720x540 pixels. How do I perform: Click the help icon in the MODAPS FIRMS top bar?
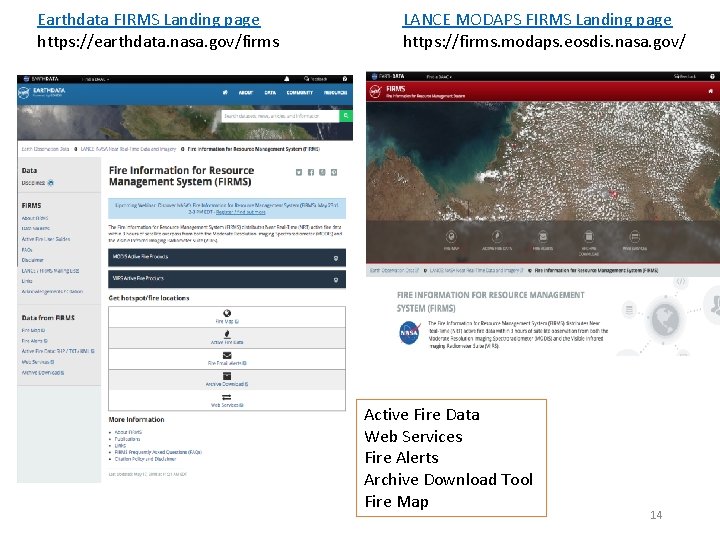pyautogui.click(x=712, y=76)
